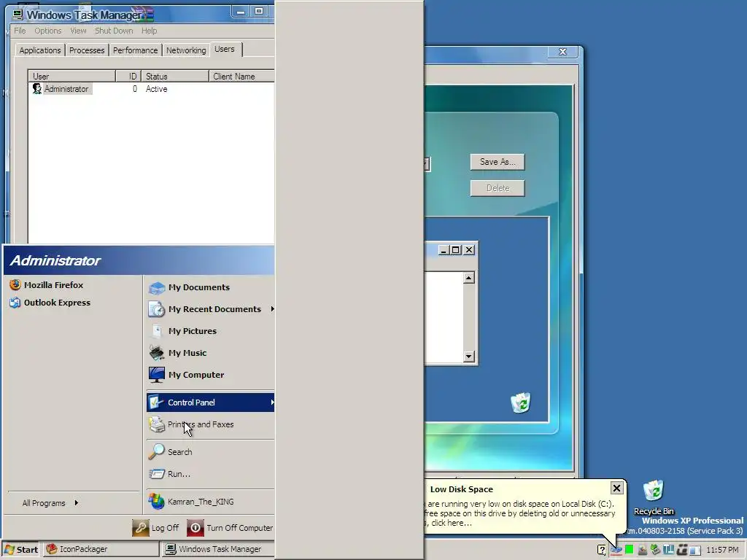Open the Shut Down menu in Task Manager

pos(113,31)
